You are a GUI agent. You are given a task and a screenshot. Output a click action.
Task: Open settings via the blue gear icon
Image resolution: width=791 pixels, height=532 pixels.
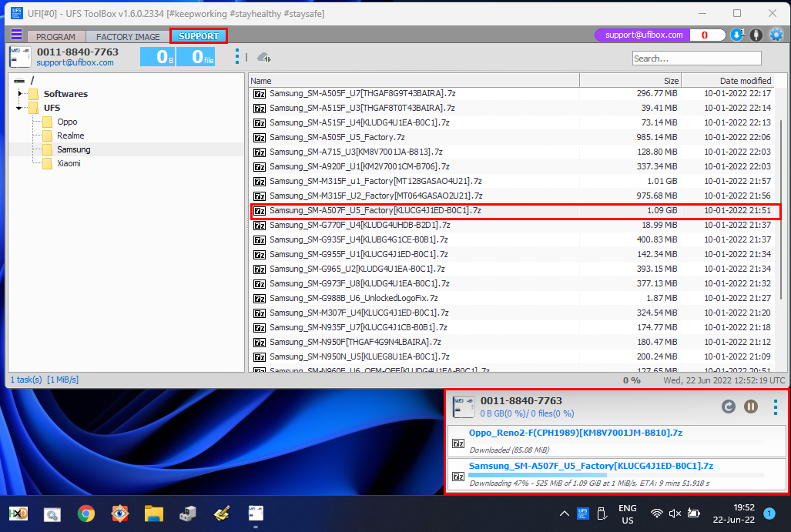(x=776, y=35)
